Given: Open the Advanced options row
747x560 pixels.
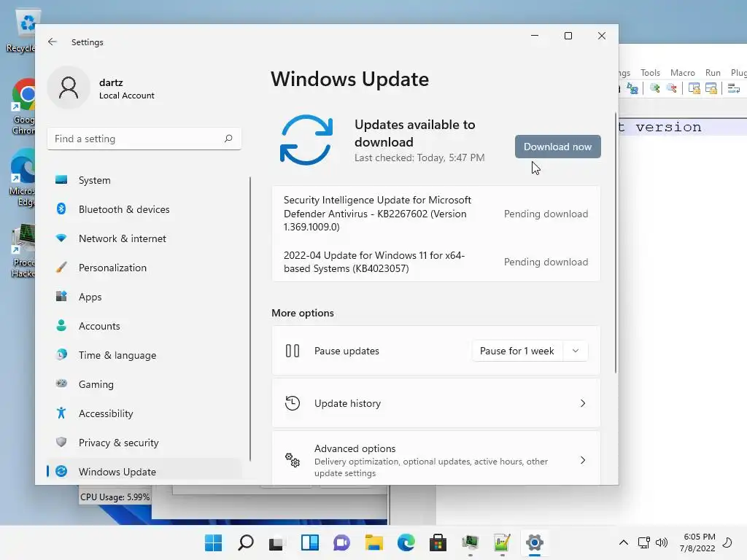Looking at the screenshot, I should (x=436, y=458).
